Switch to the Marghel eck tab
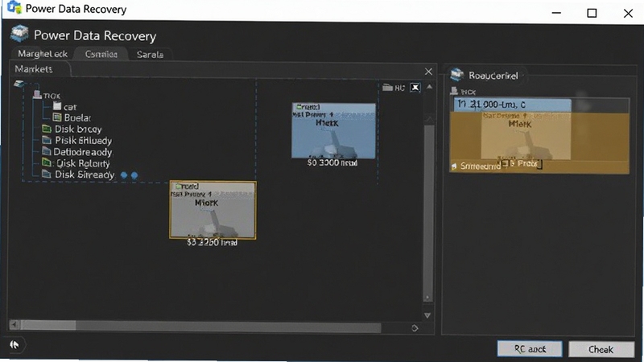This screenshot has width=644, height=362. [43, 54]
